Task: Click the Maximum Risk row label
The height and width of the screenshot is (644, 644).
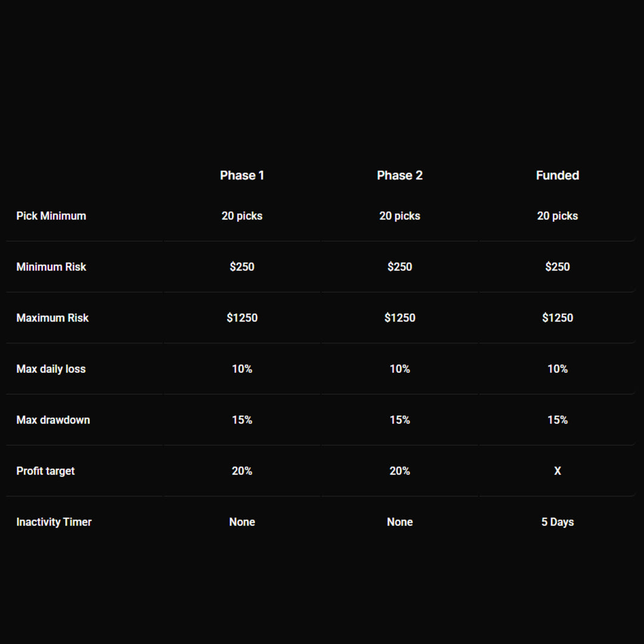Action: click(x=52, y=318)
